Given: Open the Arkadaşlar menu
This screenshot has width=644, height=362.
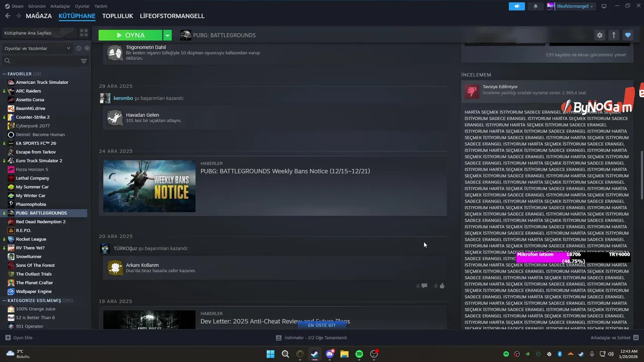Looking at the screenshot, I should pos(60,6).
